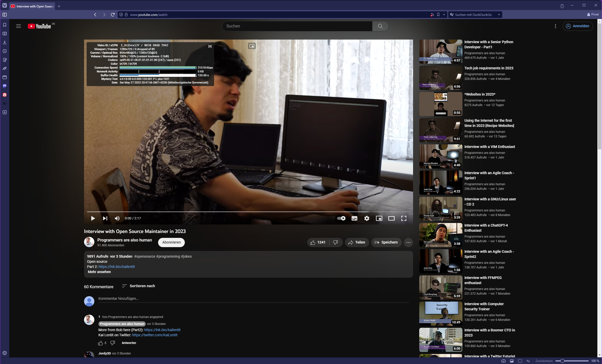Open video settings gear icon

[367, 218]
